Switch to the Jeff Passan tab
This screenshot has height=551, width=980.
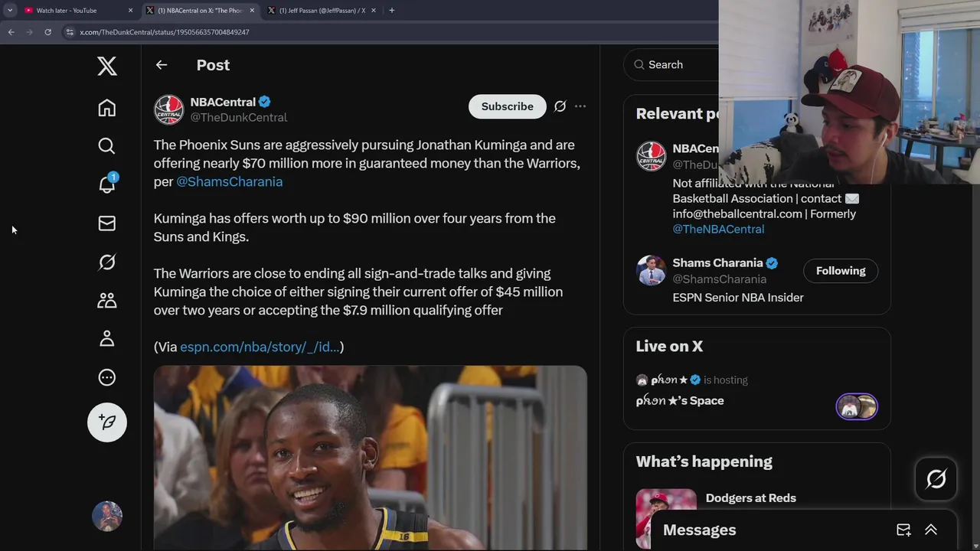point(322,11)
